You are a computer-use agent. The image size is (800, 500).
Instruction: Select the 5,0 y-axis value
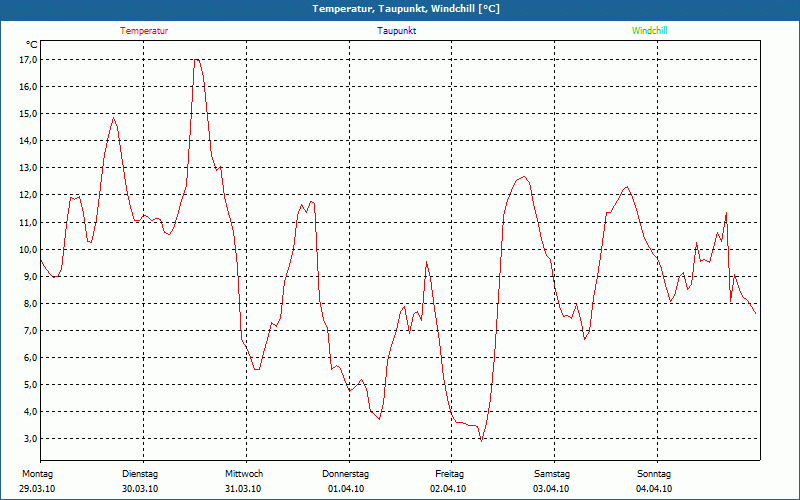[31, 385]
